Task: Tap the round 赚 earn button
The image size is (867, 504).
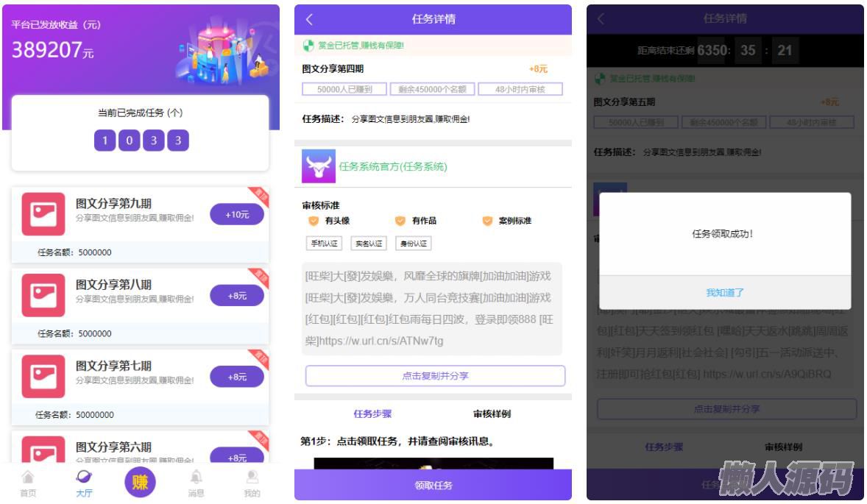Action: [140, 483]
